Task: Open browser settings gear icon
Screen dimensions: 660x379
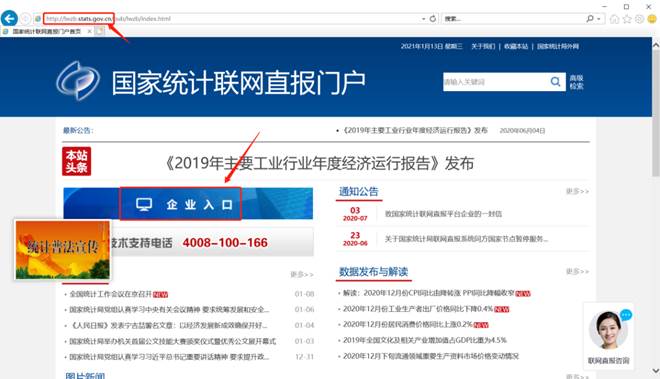Action: pos(639,19)
